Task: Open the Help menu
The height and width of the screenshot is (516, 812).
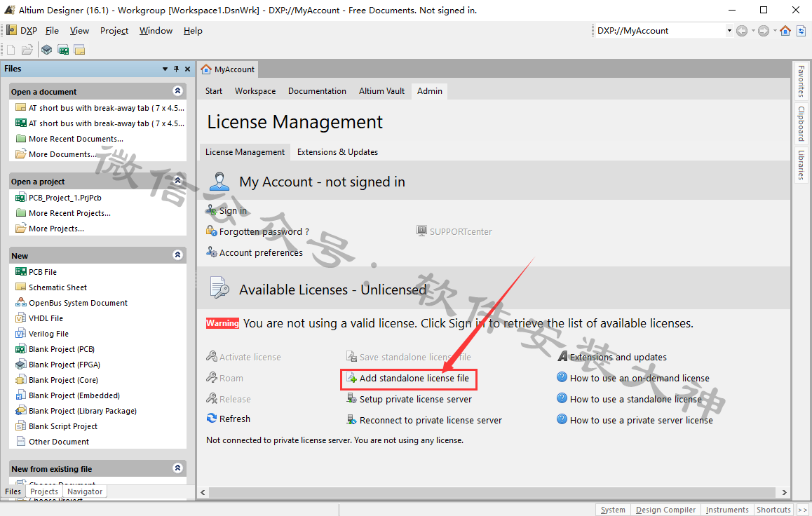Action: pos(193,31)
